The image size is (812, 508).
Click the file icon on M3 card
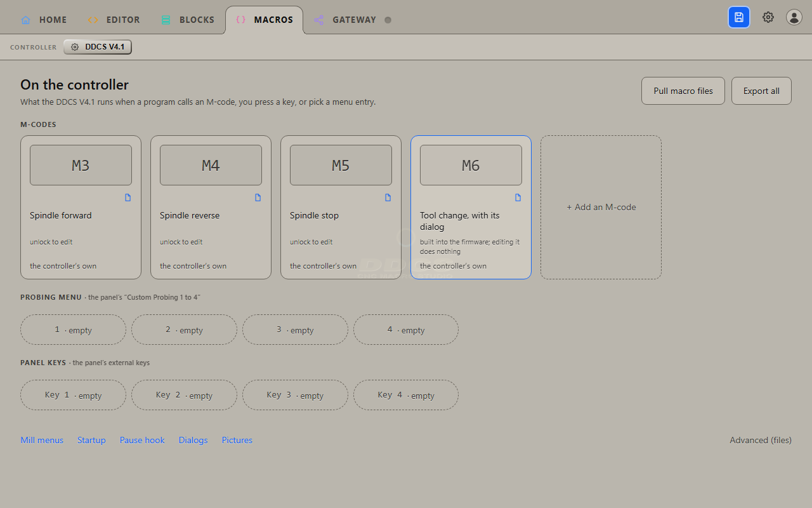(x=128, y=197)
